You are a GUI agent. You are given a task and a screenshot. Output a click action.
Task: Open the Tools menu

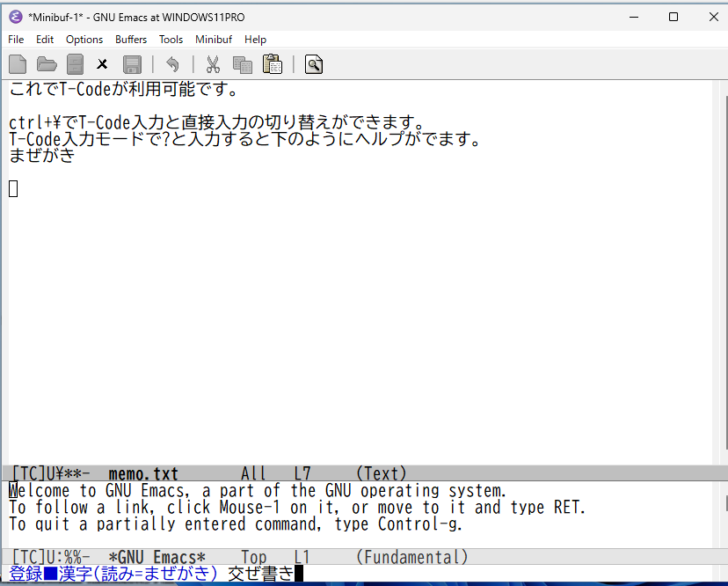(171, 40)
